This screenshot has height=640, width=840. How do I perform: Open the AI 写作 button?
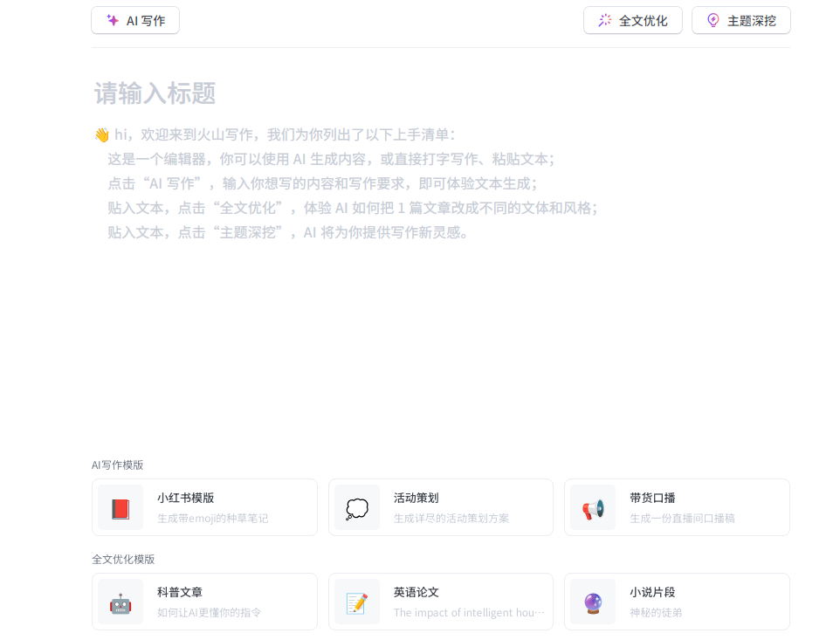click(x=135, y=20)
